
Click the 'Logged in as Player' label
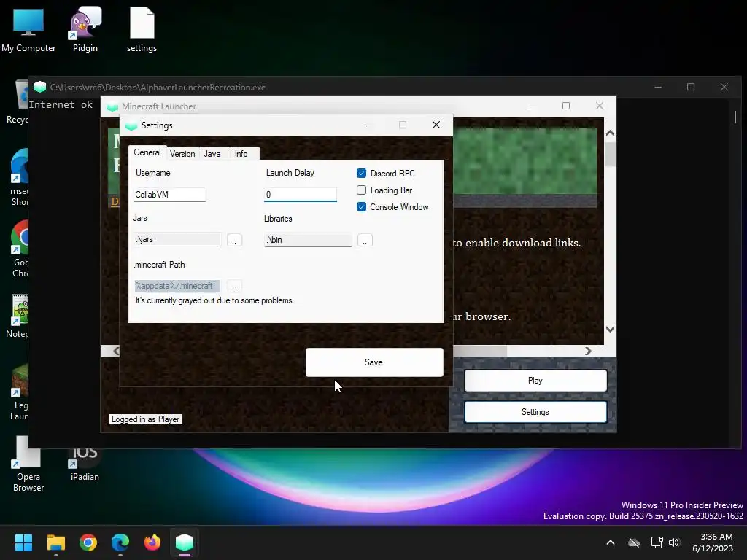(x=145, y=419)
